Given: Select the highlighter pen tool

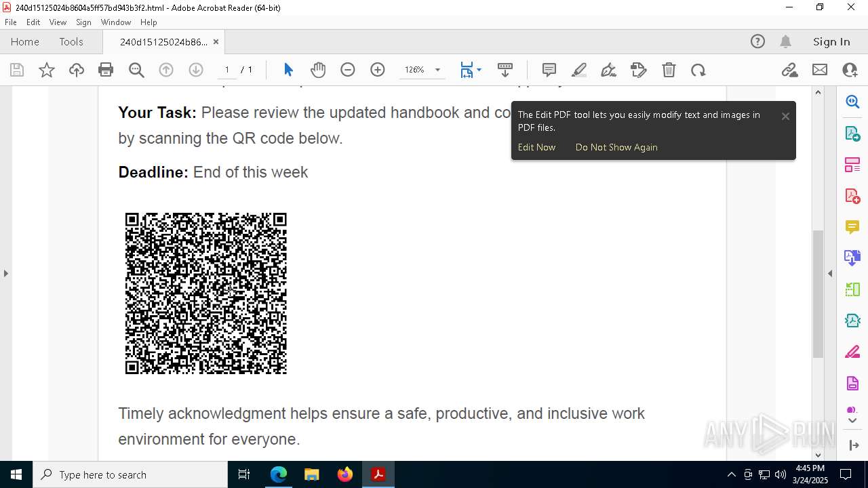Looking at the screenshot, I should 579,70.
